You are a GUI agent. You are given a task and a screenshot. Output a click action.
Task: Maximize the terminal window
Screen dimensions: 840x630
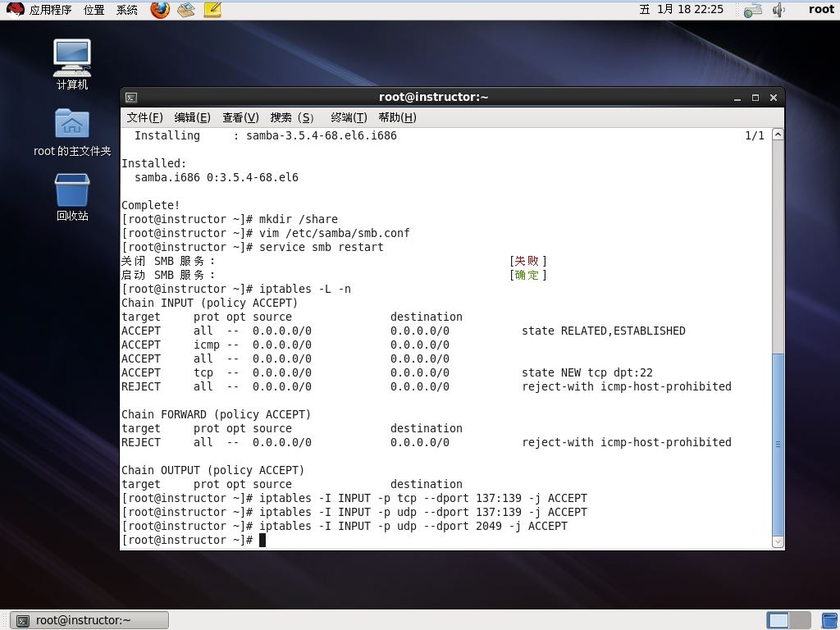(756, 98)
